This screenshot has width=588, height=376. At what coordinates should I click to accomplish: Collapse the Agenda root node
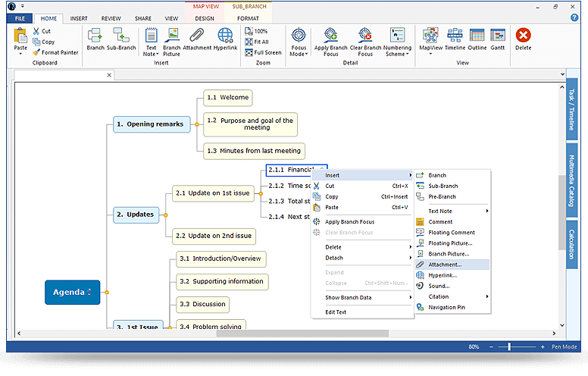click(x=107, y=292)
